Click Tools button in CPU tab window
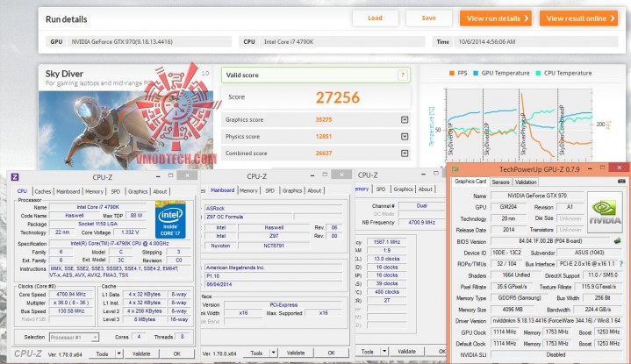Image resolution: width=631 pixels, height=364 pixels. pos(102,353)
